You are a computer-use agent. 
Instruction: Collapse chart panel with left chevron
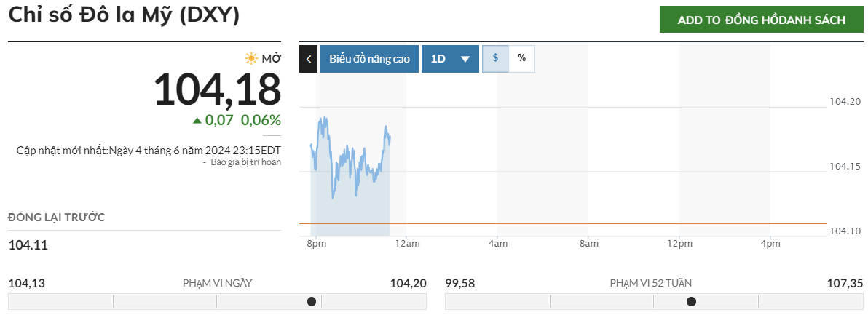click(x=309, y=59)
